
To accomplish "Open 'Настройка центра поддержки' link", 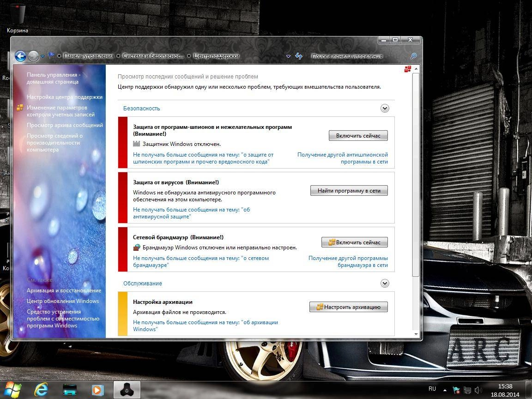I will coord(65,97).
